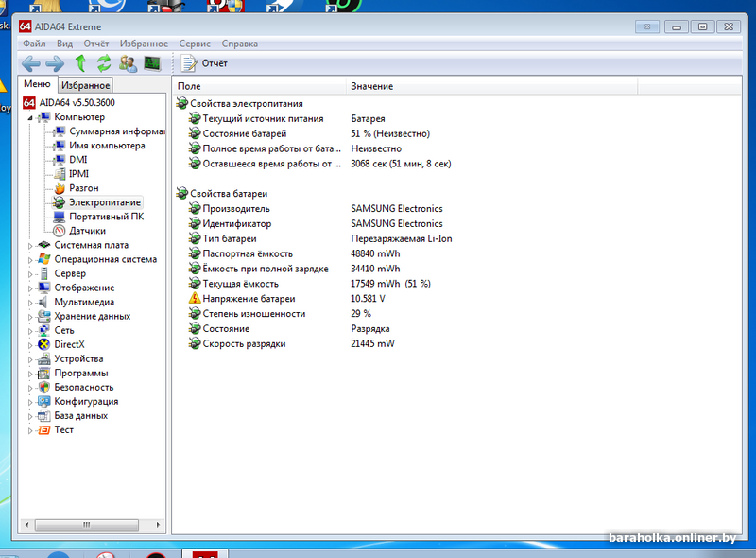Select the DirectX tree item

69,344
